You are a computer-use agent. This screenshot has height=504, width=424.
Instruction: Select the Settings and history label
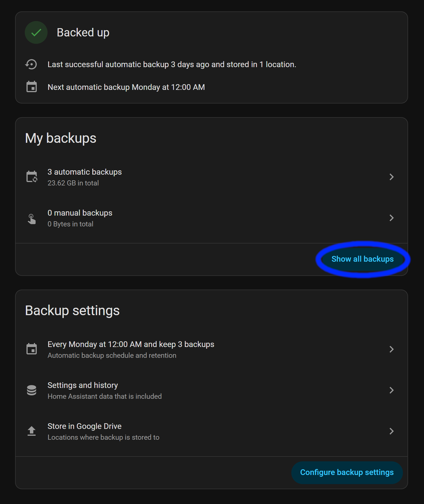[x=83, y=385]
